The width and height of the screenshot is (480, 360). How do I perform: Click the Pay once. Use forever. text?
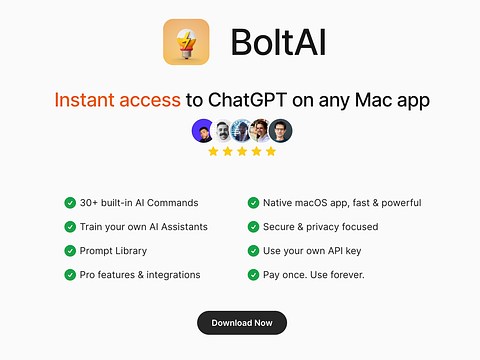coord(314,275)
